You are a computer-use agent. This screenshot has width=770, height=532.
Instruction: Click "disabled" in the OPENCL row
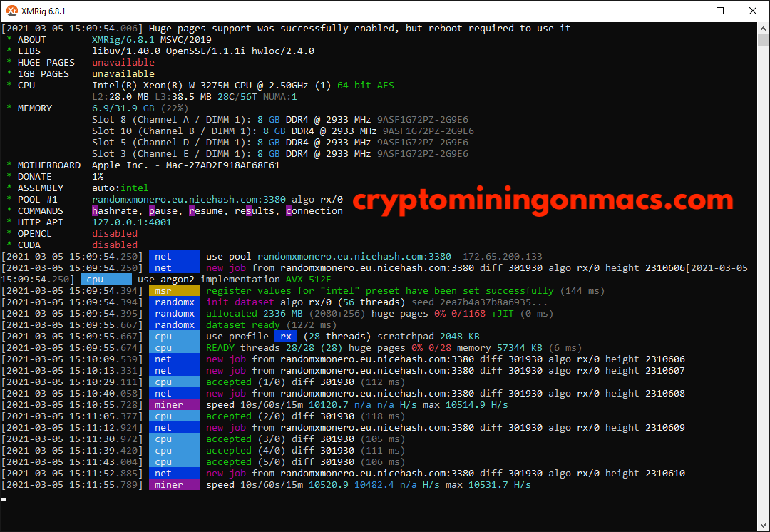coord(114,233)
